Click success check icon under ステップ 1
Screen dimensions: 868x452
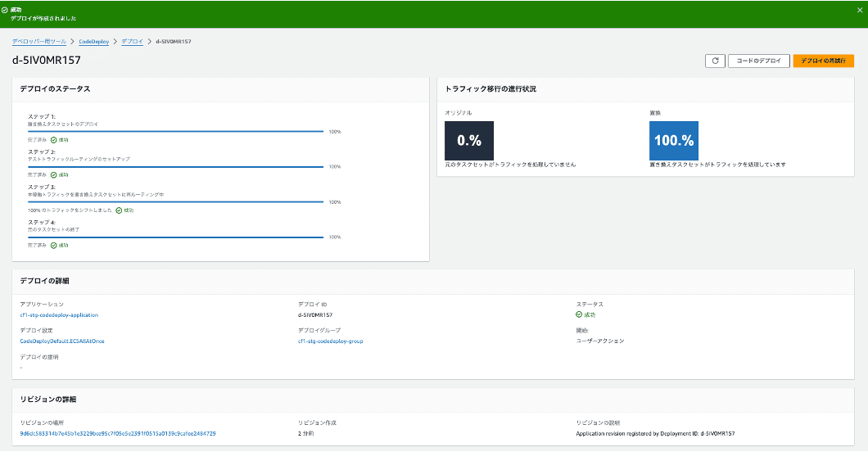54,140
